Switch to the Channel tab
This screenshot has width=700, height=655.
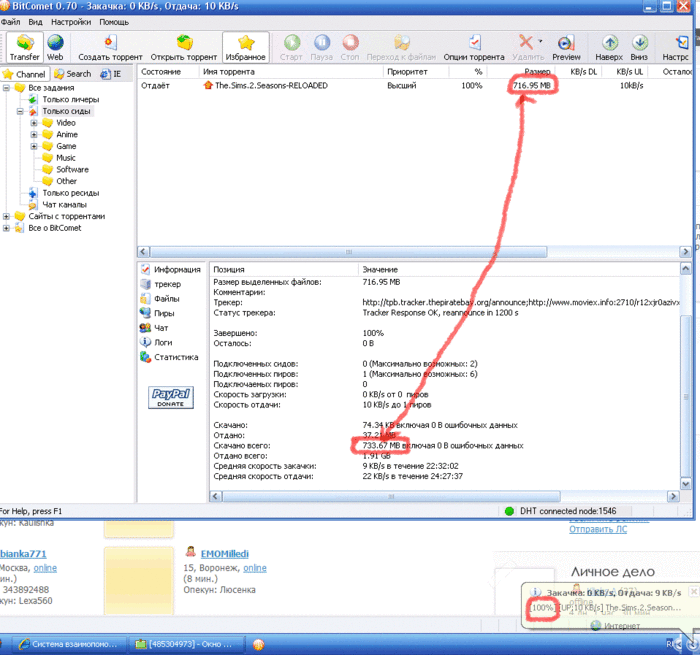pyautogui.click(x=25, y=74)
